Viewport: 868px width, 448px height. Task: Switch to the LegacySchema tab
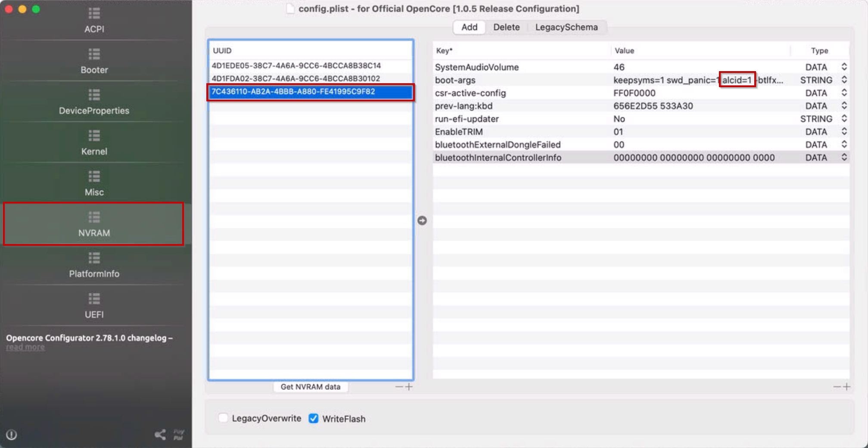click(566, 27)
